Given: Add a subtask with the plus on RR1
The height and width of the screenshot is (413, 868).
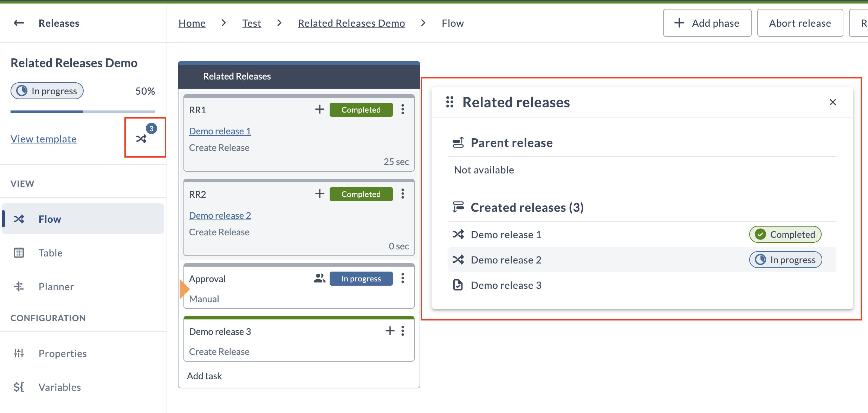Looking at the screenshot, I should tap(319, 109).
